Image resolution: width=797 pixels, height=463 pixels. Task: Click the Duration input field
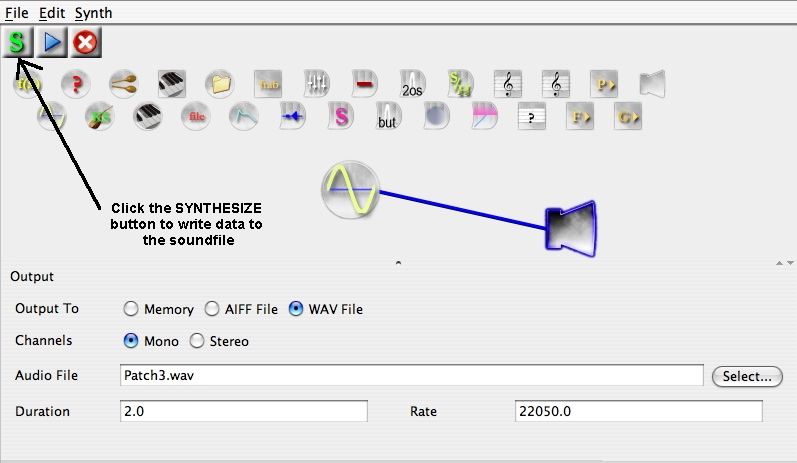(243, 411)
